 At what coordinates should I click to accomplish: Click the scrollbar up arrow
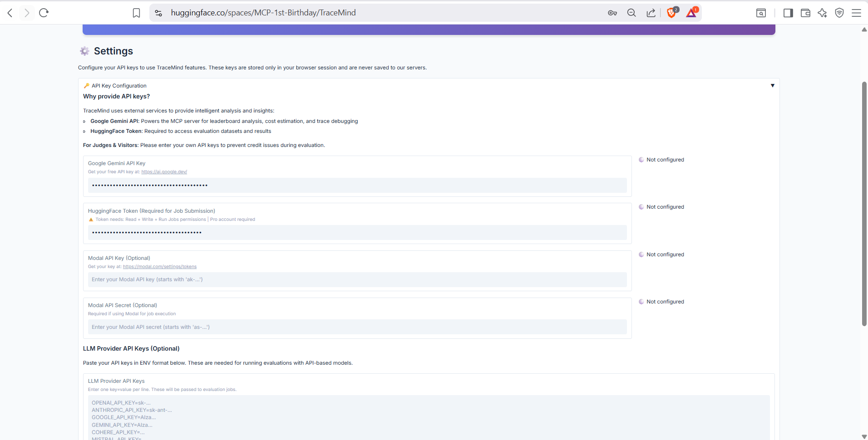[864, 29]
